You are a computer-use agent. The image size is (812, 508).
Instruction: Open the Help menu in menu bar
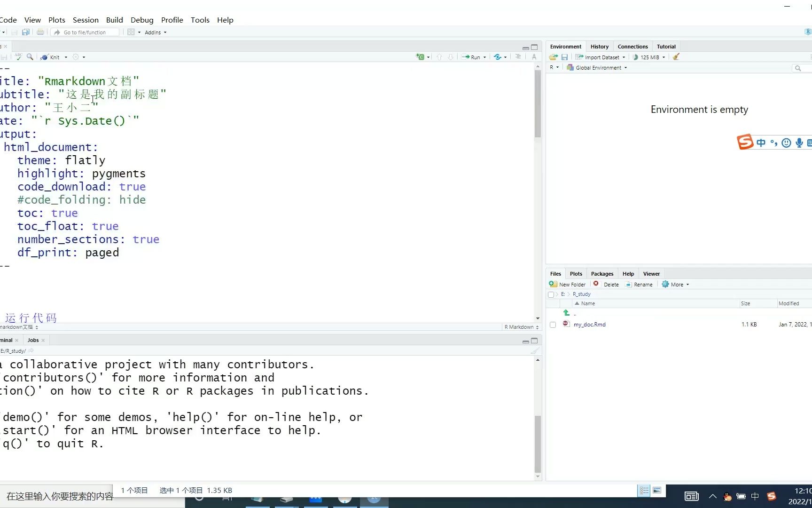225,20
